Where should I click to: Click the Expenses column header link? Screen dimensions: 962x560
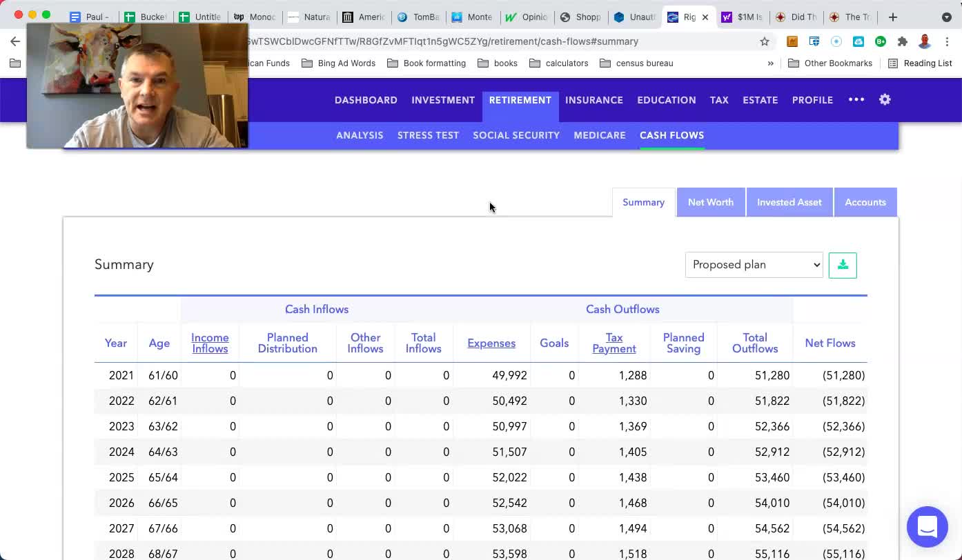coord(491,343)
